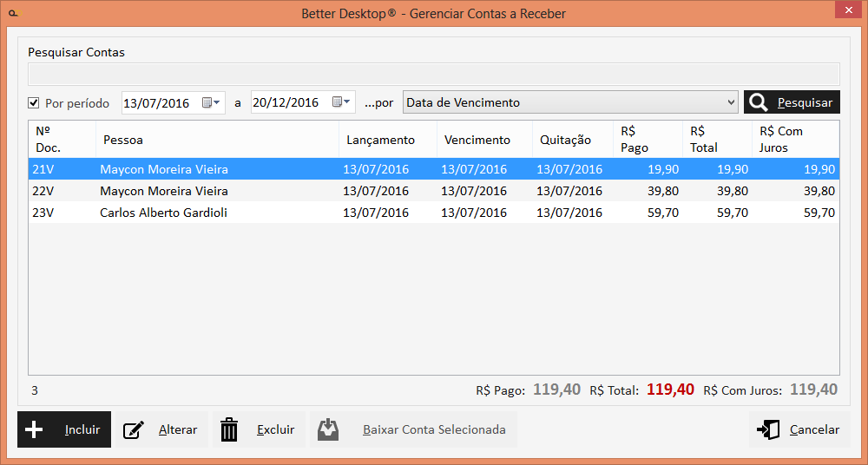The image size is (868, 465).
Task: Toggle the Por período checkbox
Action: pos(34,102)
